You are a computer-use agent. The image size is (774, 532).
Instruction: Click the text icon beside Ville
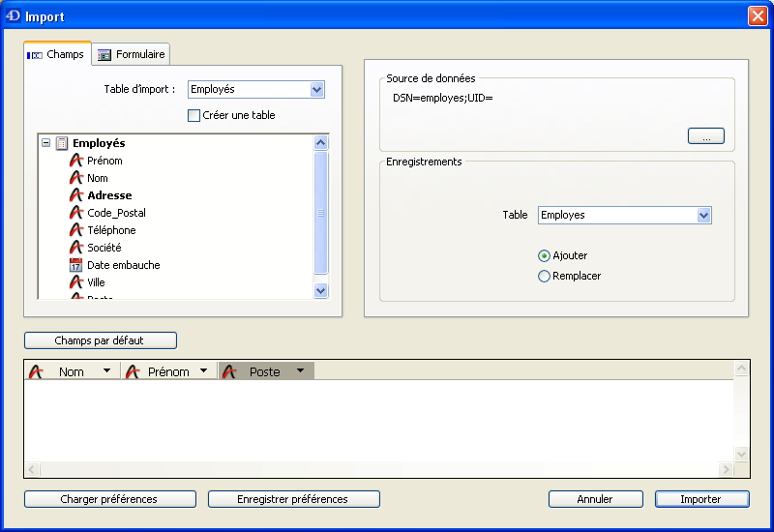(76, 282)
